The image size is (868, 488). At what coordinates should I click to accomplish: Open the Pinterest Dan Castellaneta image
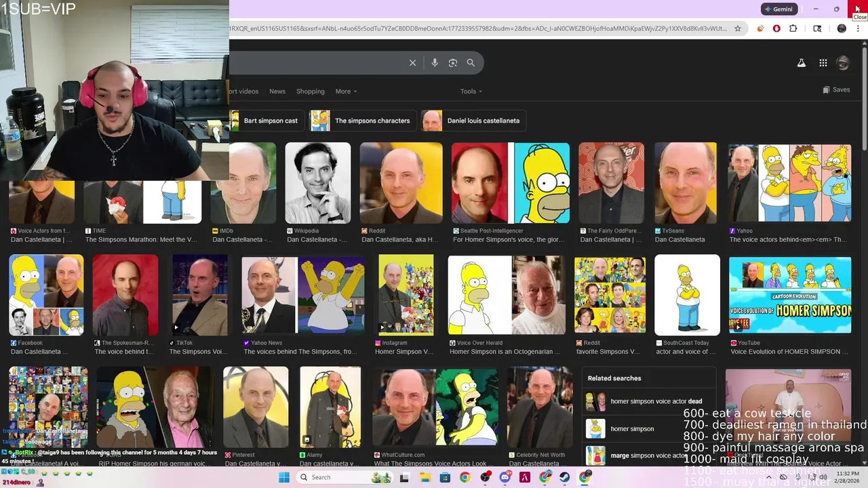256,407
